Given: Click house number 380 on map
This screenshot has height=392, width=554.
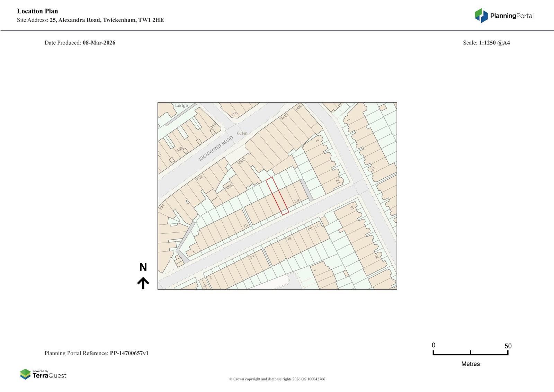Looking at the screenshot, I should [298, 108].
